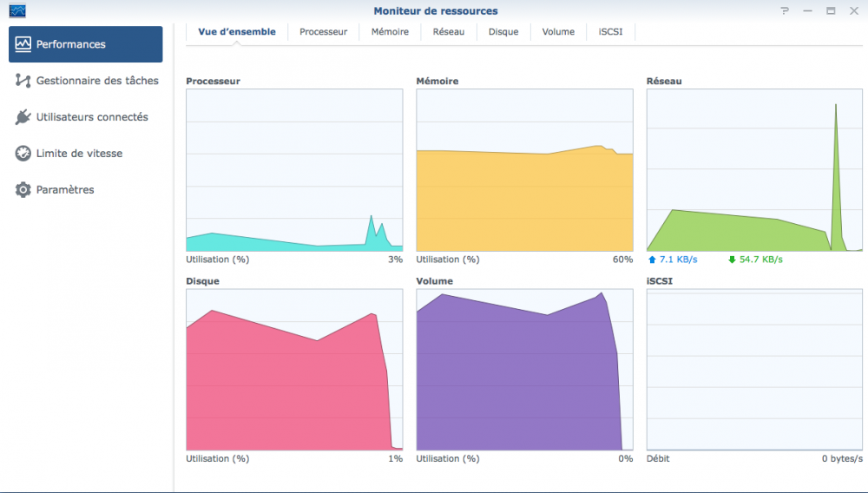Screen dimensions: 868x493
Task: Click Utilisation (%) label under Processeur
Action: click(218, 260)
